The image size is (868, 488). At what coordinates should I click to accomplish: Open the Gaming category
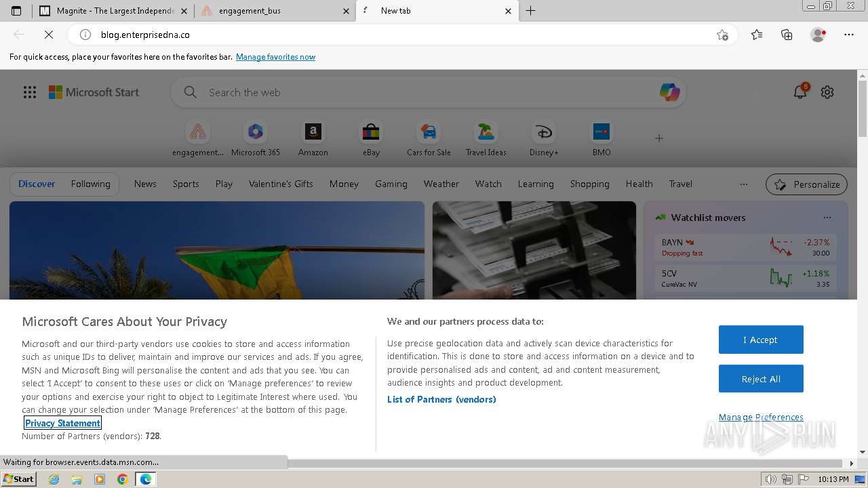tap(391, 184)
